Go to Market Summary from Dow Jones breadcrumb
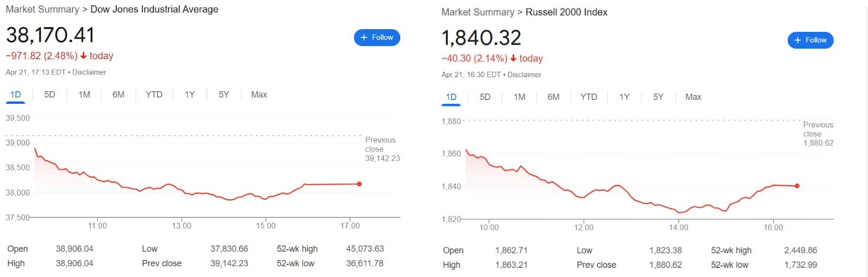Screen dimensions: 868x277 coord(42,9)
